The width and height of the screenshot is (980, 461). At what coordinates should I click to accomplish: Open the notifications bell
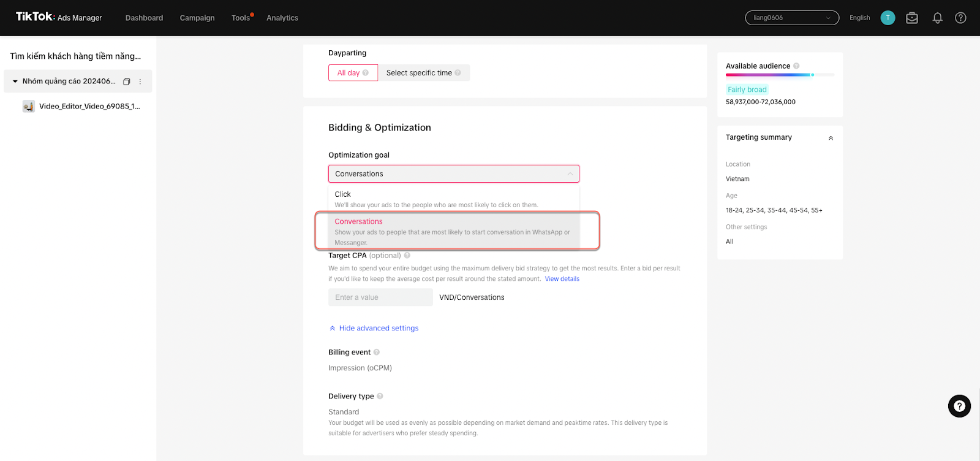point(937,18)
